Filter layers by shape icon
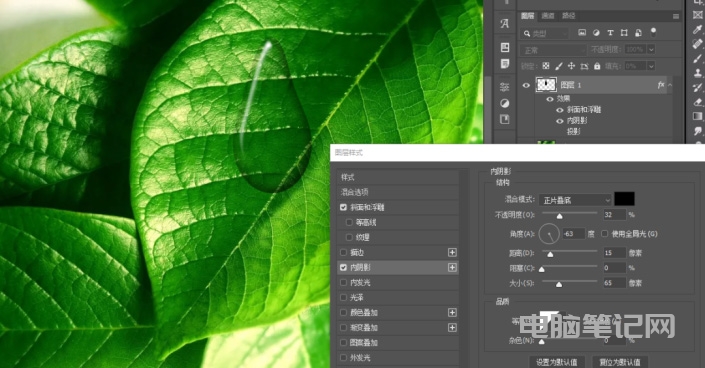Viewport: 705px width, 368px height. 624,33
